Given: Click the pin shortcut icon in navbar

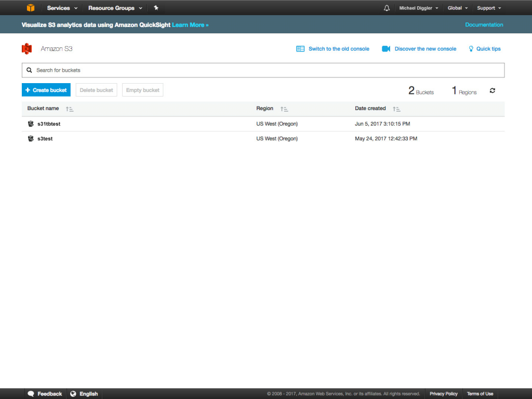Looking at the screenshot, I should point(156,8).
